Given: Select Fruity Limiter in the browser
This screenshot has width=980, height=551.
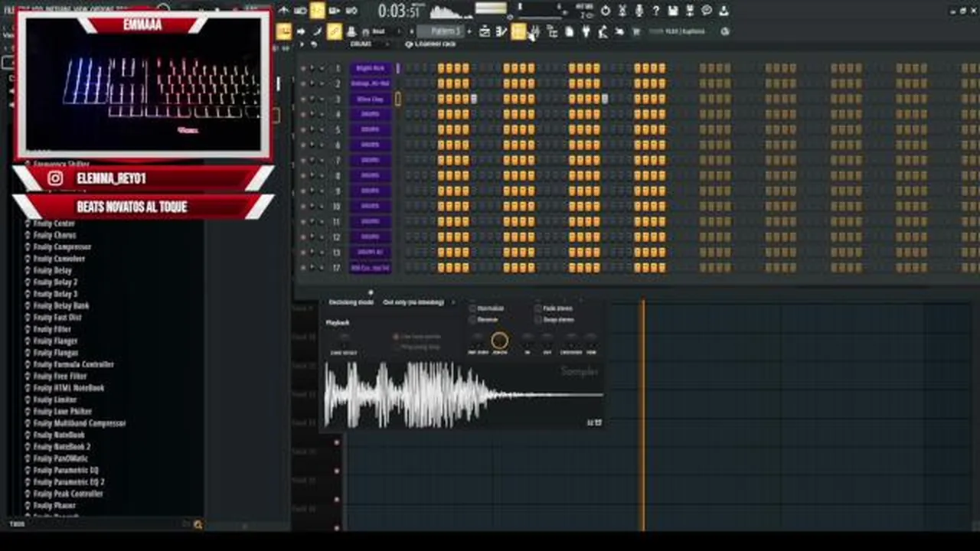Looking at the screenshot, I should click(x=54, y=399).
